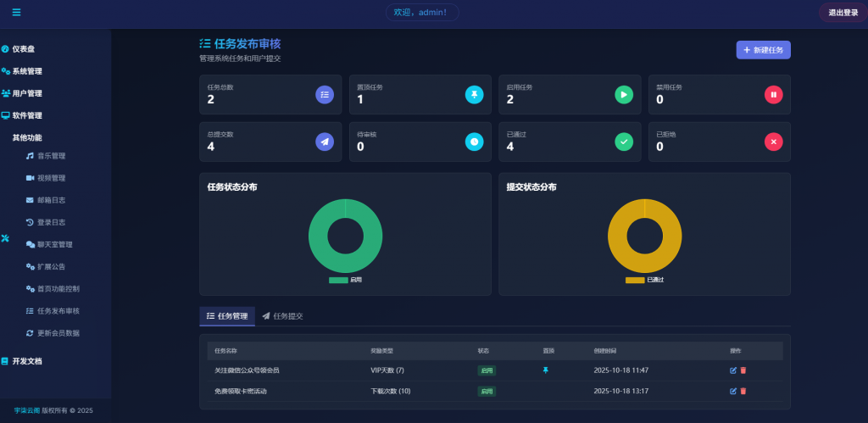Image resolution: width=868 pixels, height=423 pixels.
Task: Click the 退出登录 button
Action: pos(843,12)
